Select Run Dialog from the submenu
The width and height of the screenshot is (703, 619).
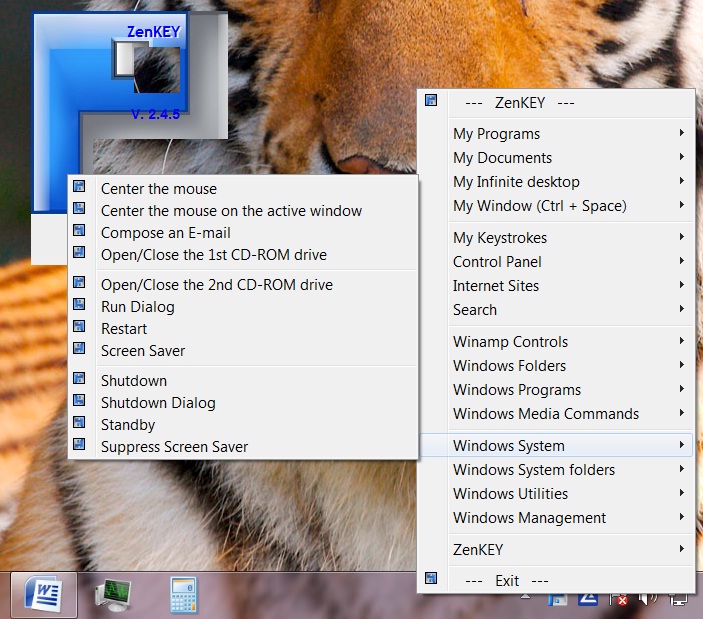tap(243, 307)
